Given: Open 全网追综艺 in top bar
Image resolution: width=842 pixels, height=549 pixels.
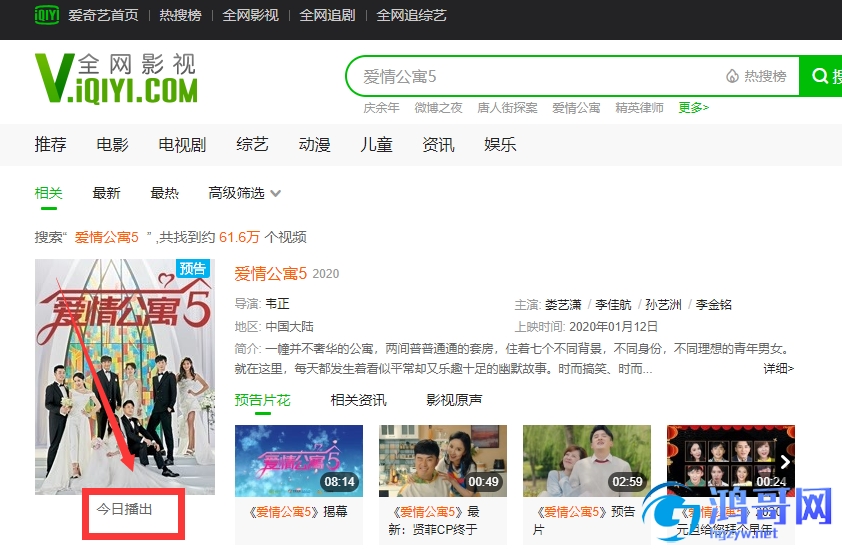Looking at the screenshot, I should (411, 15).
